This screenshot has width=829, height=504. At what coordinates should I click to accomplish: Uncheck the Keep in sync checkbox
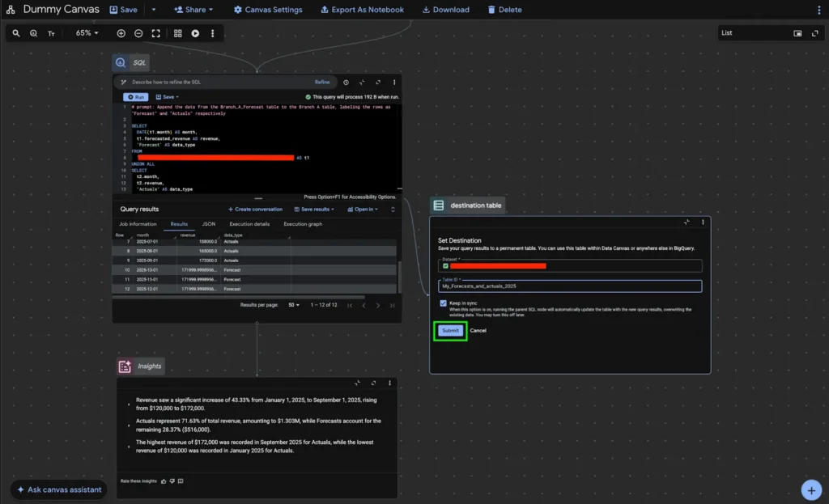pos(443,303)
